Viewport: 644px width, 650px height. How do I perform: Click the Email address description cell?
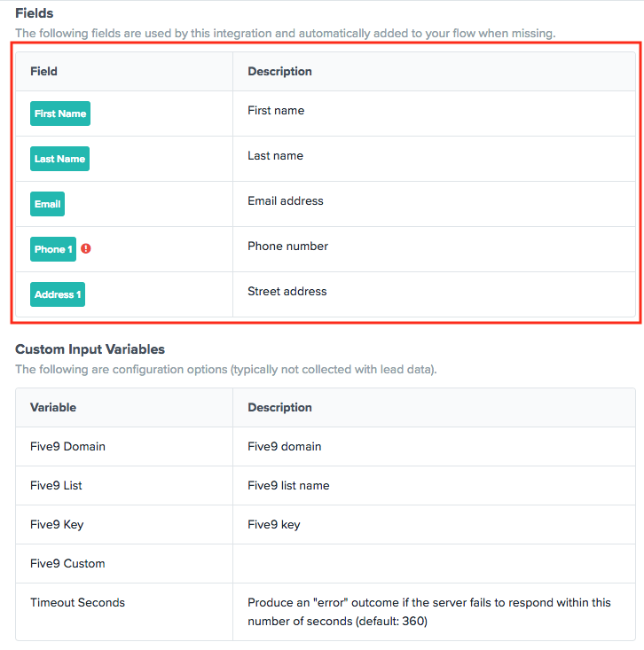point(434,204)
